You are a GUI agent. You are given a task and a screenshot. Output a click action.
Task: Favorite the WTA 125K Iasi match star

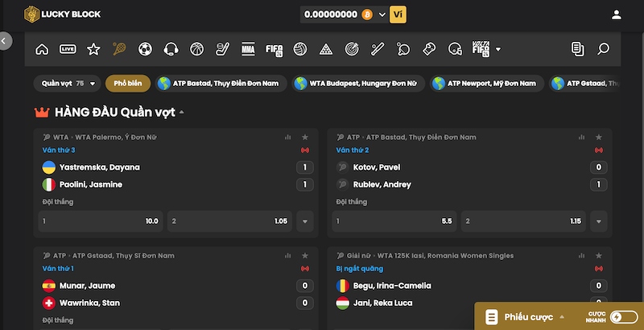[599, 256]
